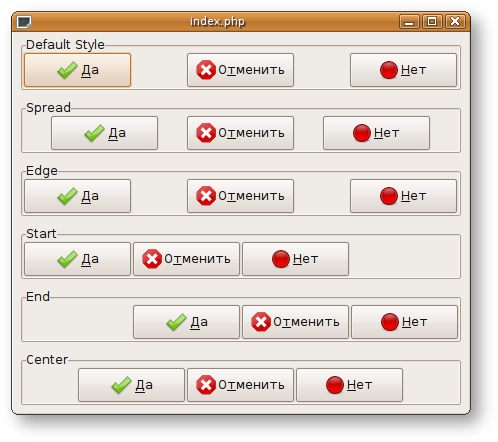Select Отменить button in Start group

(186, 259)
